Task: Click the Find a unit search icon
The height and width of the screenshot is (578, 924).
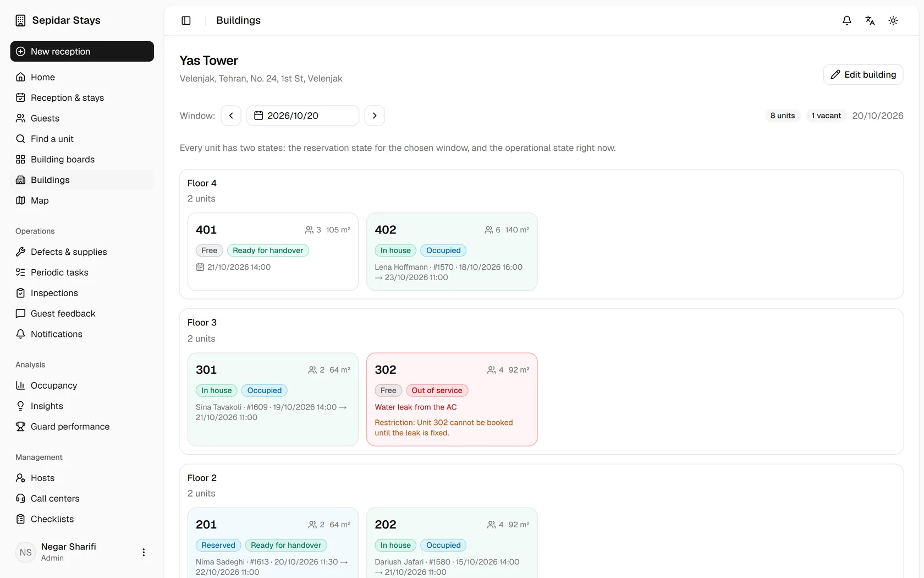Action: point(20,139)
